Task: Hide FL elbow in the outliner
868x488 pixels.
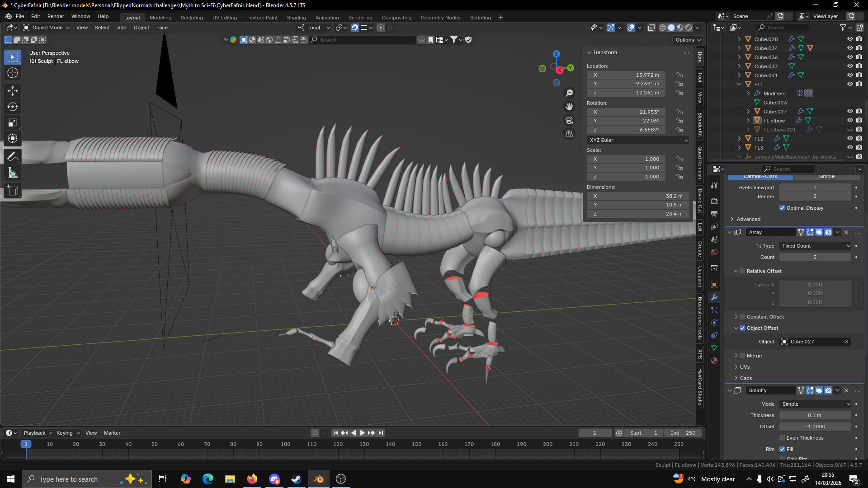Action: tap(849, 120)
